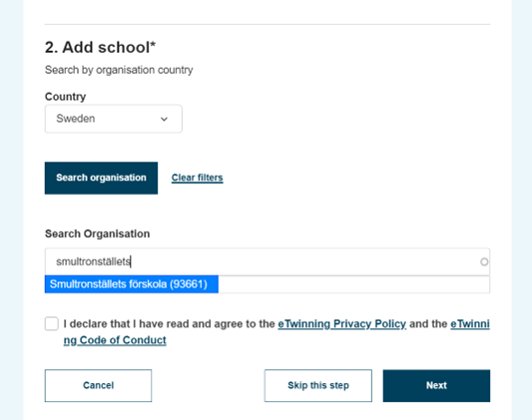Click blank area right of highlighted suggestion
Image resolution: width=532 pixels, height=420 pixels.
point(354,284)
